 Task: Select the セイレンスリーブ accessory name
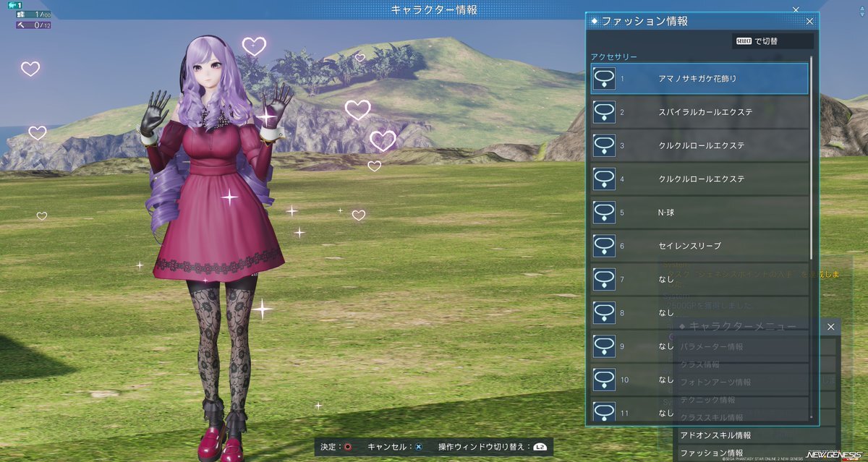[x=689, y=246]
